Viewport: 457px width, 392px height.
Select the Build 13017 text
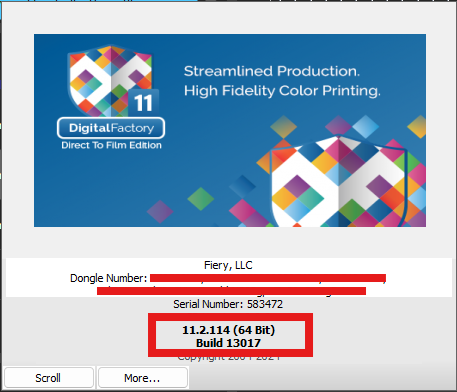[x=228, y=343]
